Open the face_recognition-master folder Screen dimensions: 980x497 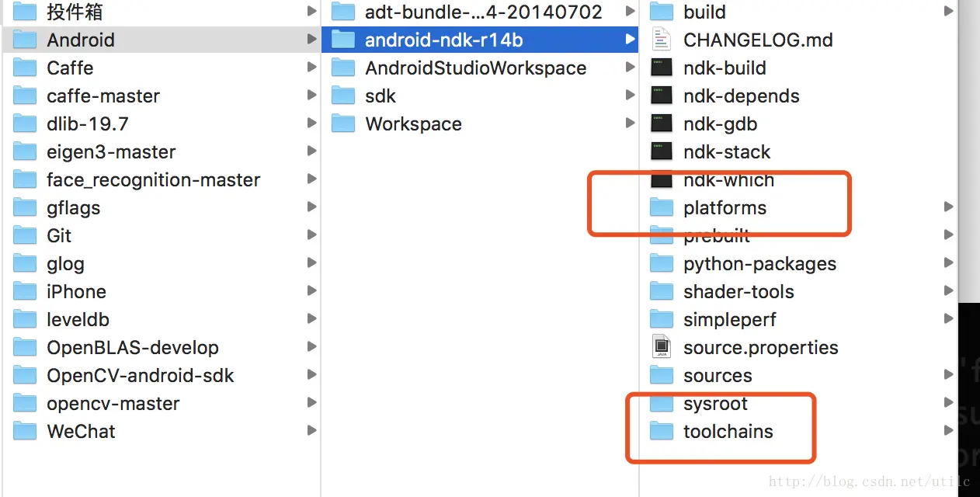[x=153, y=179]
